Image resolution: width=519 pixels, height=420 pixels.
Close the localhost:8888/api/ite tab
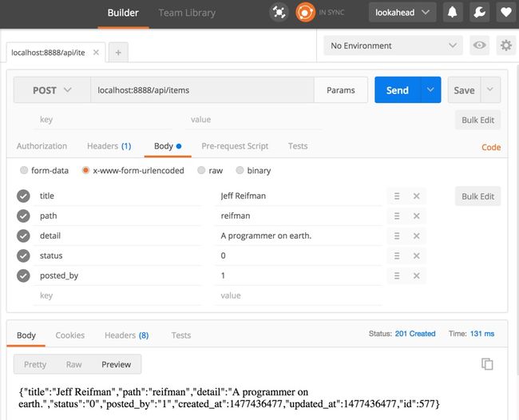(96, 52)
